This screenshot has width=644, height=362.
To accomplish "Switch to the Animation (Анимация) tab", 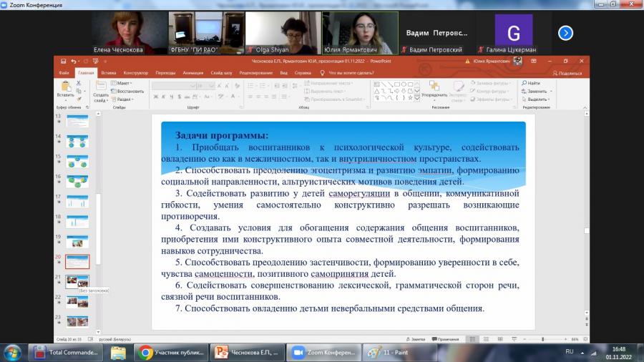I will click(x=193, y=73).
